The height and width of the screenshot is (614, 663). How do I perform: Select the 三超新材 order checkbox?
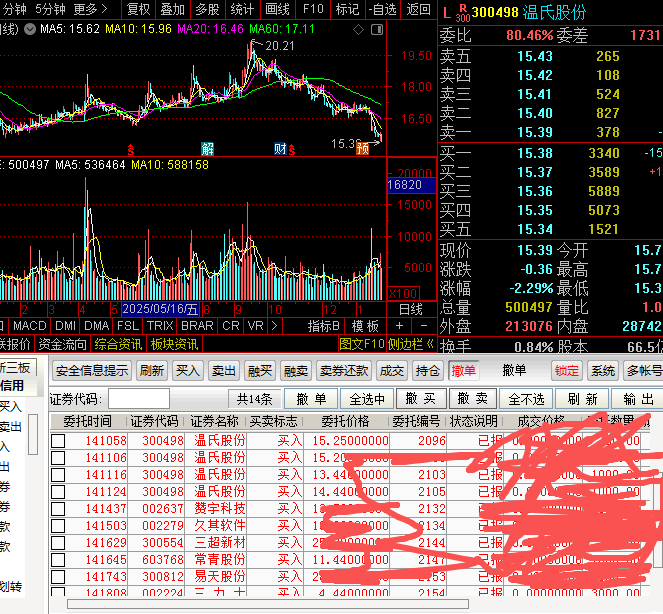point(58,543)
